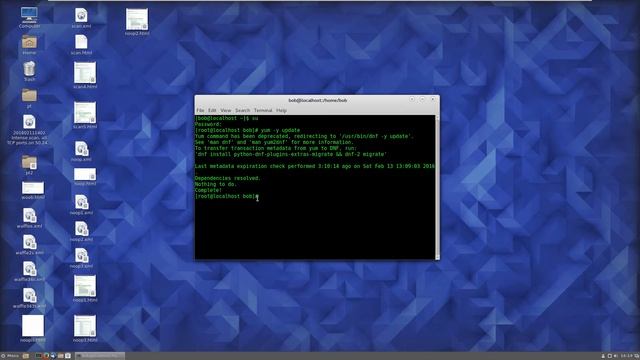Click the 'Nothing to do.' terminal line

pos(216,184)
